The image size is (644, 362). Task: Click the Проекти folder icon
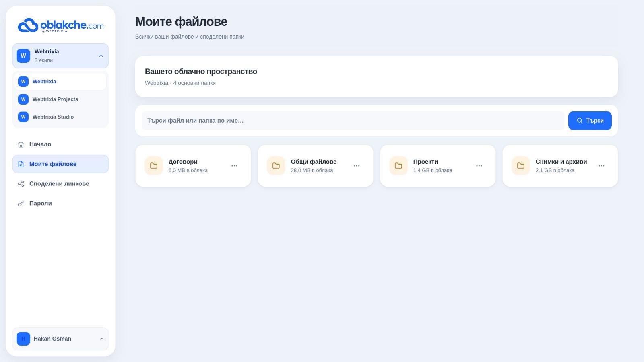pyautogui.click(x=398, y=166)
